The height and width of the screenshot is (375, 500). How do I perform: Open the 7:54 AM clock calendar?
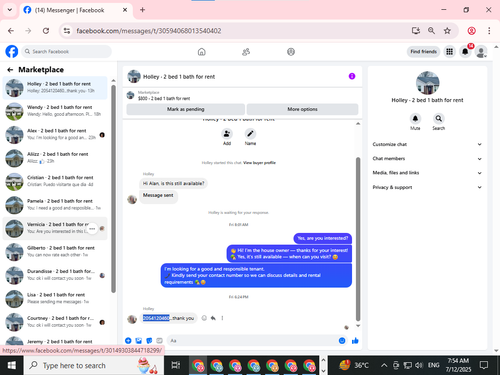(x=458, y=366)
